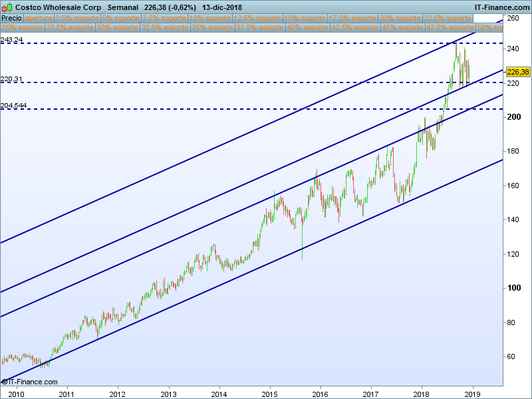Select the 20% soporte label

click(x=400, y=18)
